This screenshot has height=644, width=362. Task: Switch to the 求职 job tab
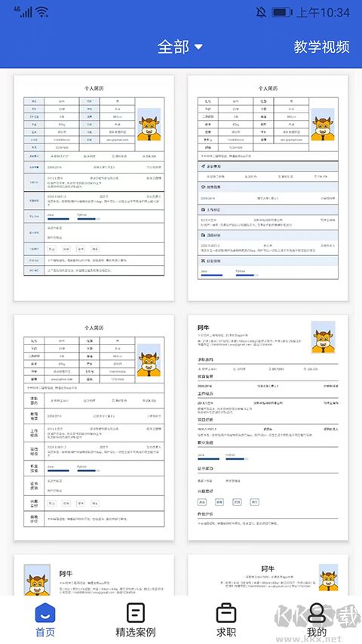tap(226, 619)
